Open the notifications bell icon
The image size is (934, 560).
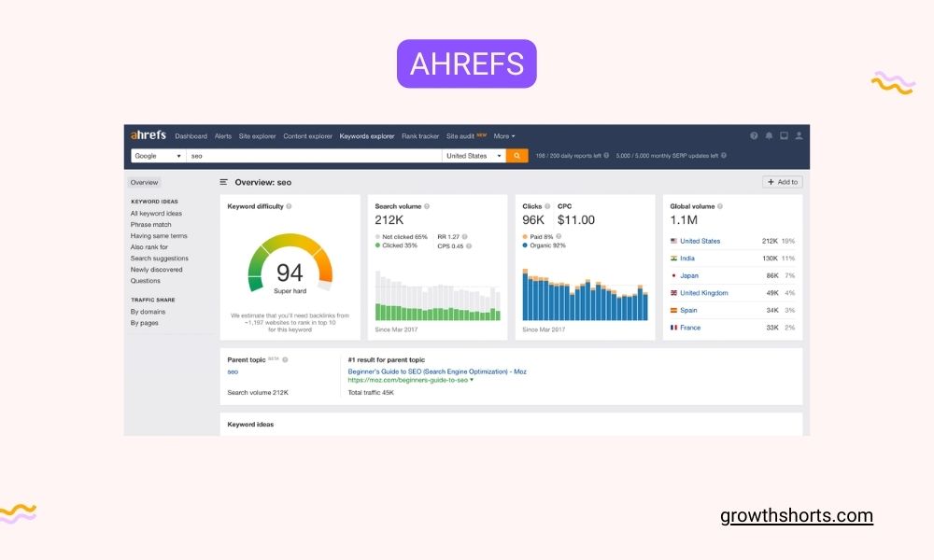pos(769,135)
